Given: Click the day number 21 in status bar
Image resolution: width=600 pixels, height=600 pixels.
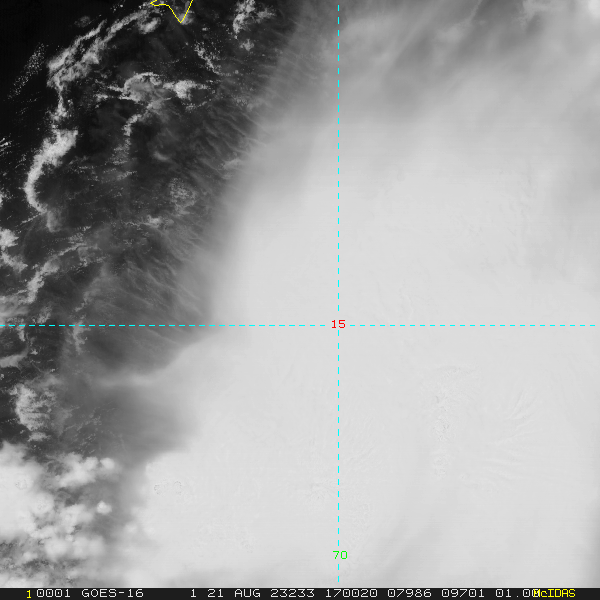Looking at the screenshot, I should pyautogui.click(x=215, y=593).
